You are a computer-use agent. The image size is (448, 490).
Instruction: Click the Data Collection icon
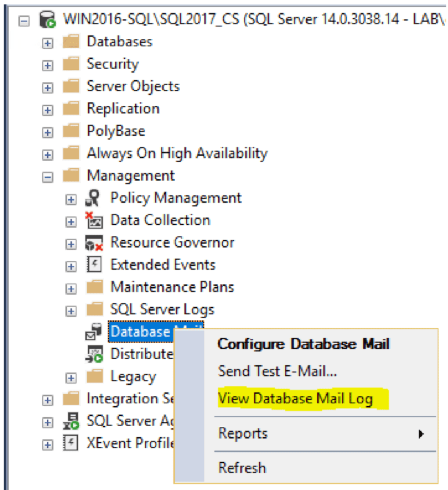pos(94,221)
